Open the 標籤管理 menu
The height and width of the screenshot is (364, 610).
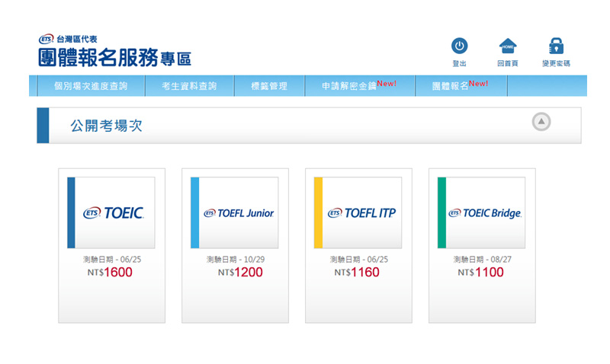269,86
